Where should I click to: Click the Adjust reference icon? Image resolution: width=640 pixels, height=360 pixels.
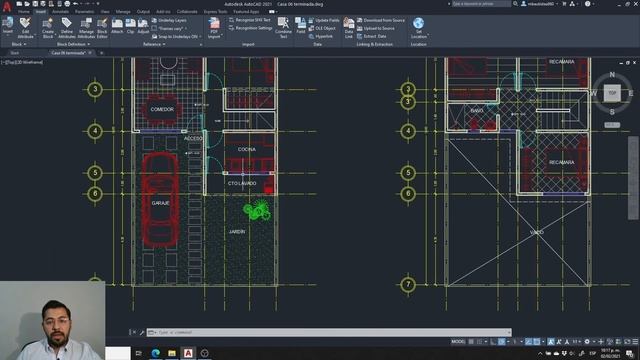pos(143,23)
